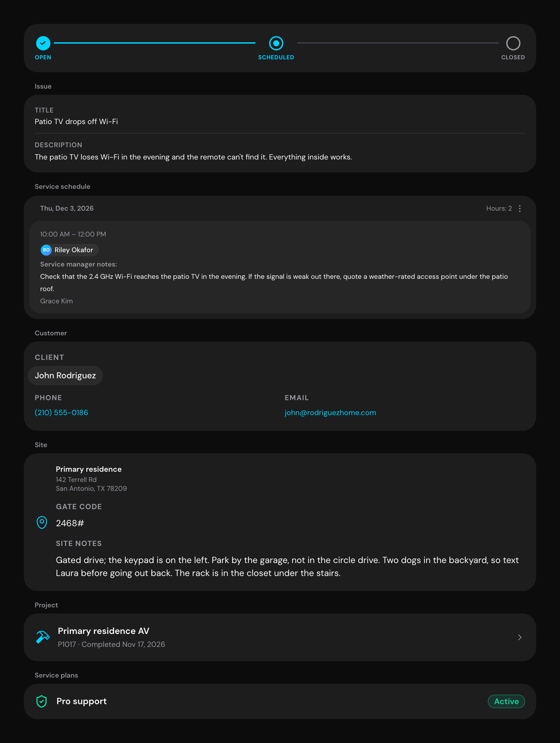560x743 pixels.
Task: Click the Open status checkmark step
Action: (43, 43)
